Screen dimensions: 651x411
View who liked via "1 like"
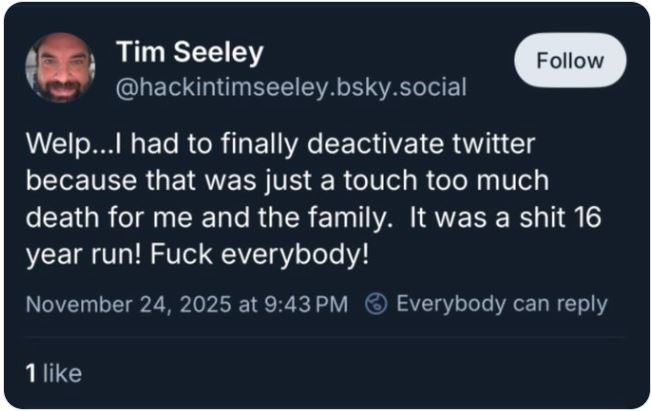pyautogui.click(x=52, y=373)
